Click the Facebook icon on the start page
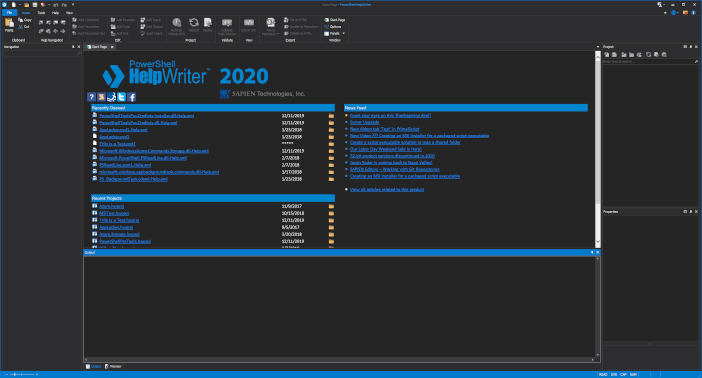This screenshot has height=378, width=702. pos(132,97)
